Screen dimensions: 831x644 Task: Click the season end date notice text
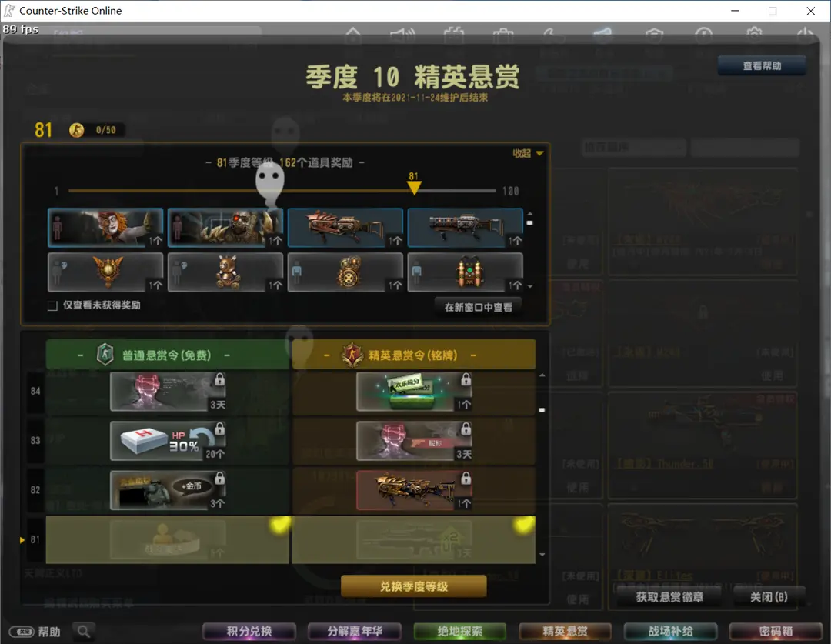(x=415, y=98)
